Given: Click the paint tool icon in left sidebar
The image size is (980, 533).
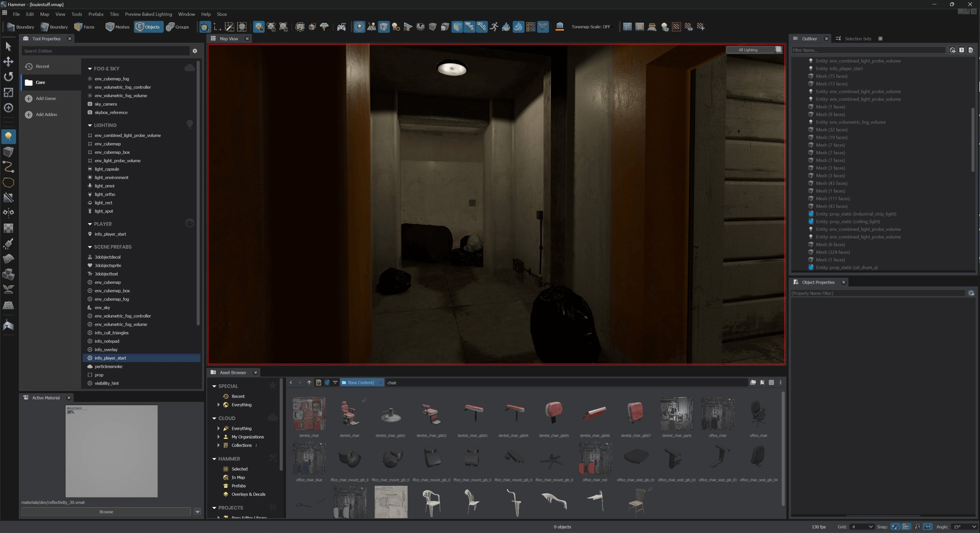Looking at the screenshot, I should 8,243.
